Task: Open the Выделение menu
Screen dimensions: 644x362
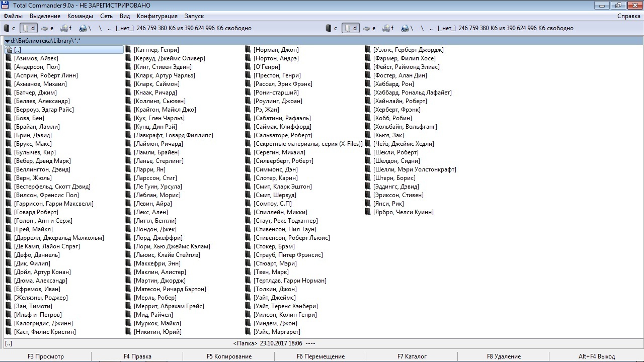Action: point(45,16)
